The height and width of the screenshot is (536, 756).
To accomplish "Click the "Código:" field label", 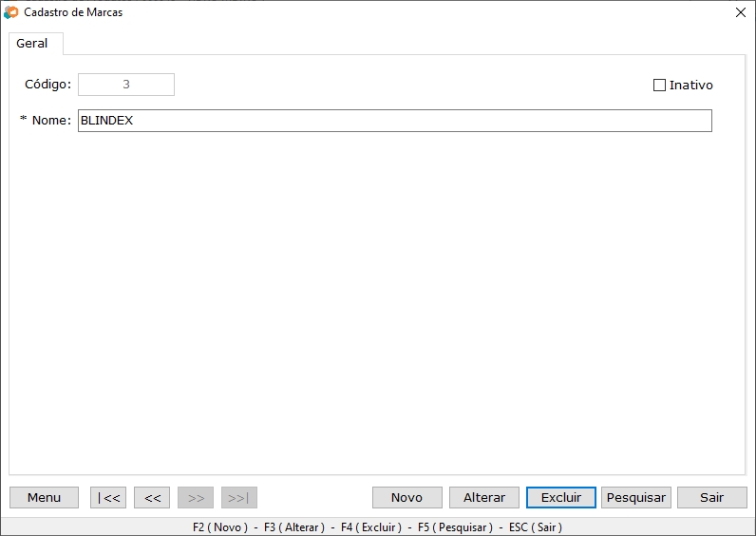I will click(47, 85).
